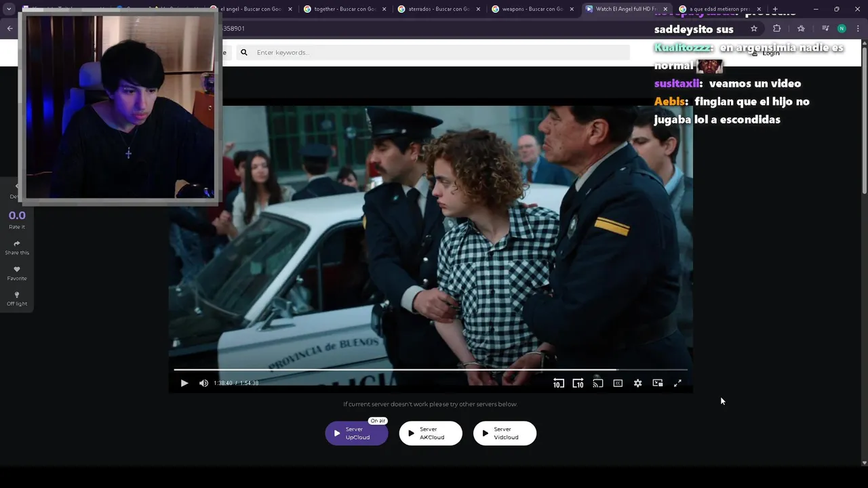The image size is (868, 488).
Task: Expand the browser tab search dropdown
Action: click(9, 9)
